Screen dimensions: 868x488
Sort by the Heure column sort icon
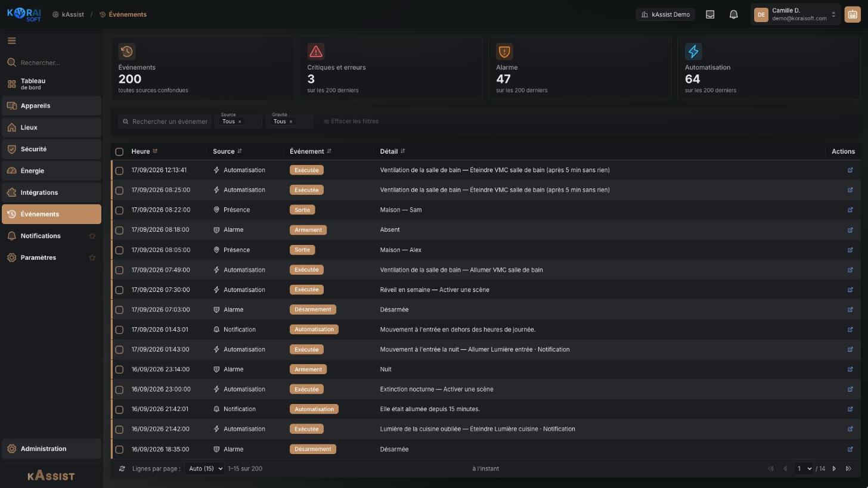[155, 151]
